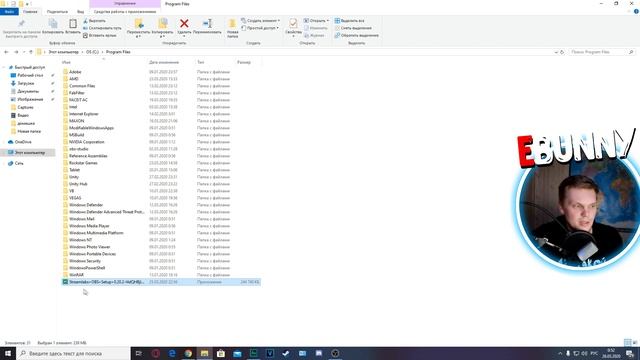
Task: Click the taskbar search box
Action: (73, 353)
